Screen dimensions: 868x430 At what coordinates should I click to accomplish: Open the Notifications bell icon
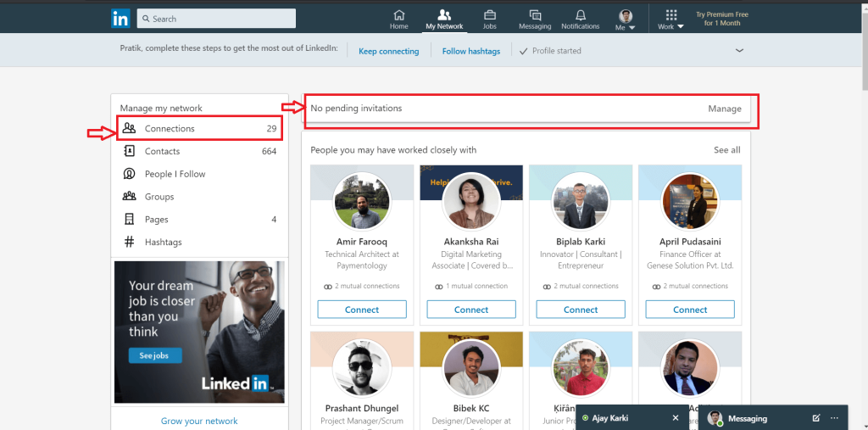[581, 15]
